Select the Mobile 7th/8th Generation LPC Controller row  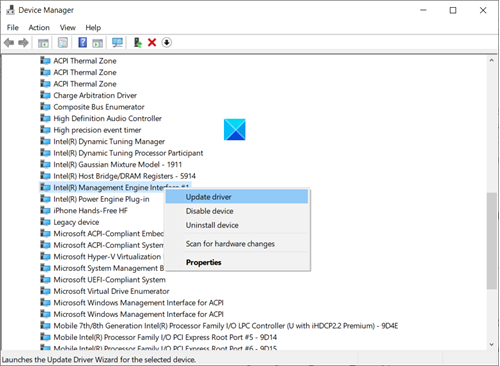[226, 326]
